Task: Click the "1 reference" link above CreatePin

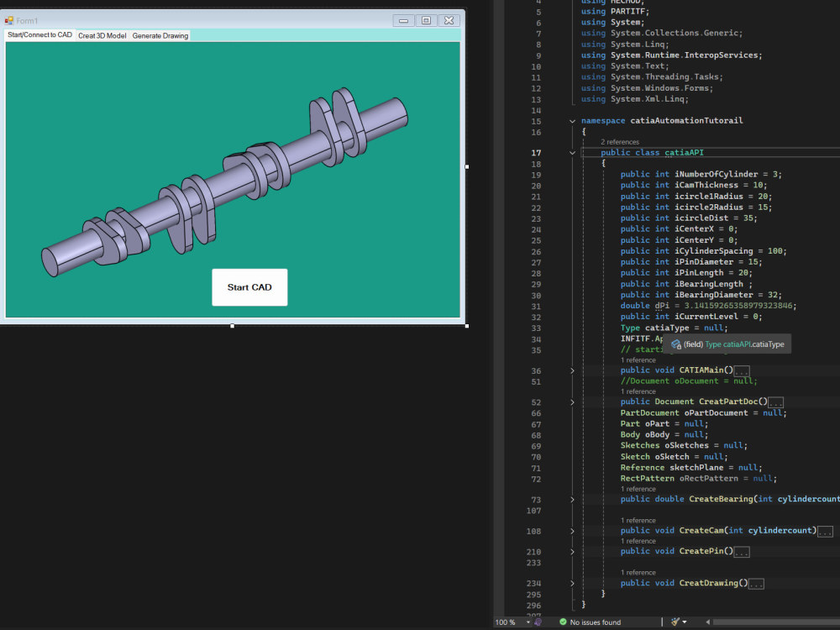Action: 638,541
